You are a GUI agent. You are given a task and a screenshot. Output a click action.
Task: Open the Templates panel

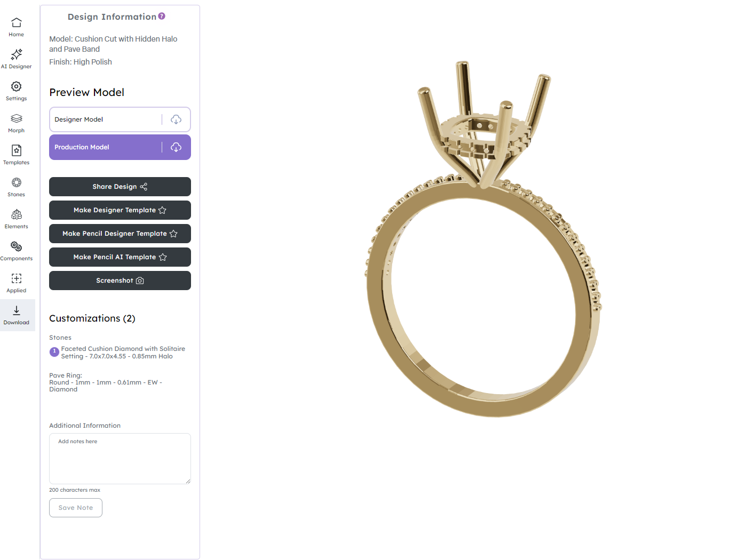pyautogui.click(x=17, y=155)
